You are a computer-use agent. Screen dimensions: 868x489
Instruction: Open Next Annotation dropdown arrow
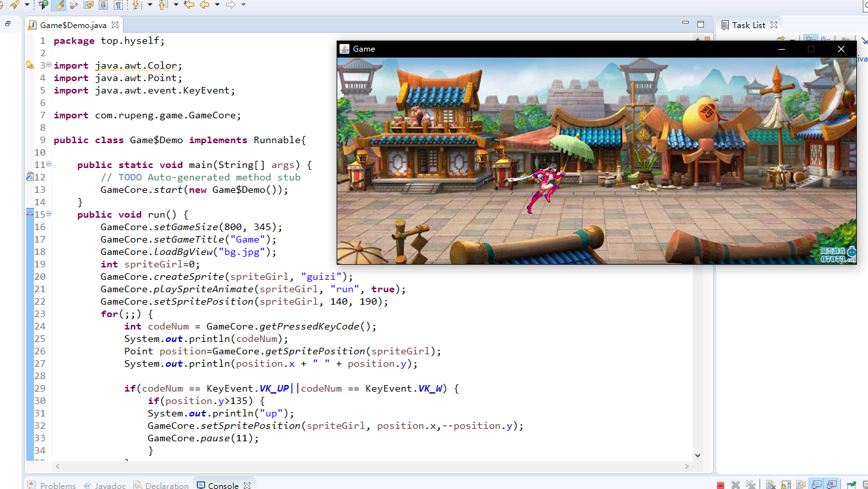point(150,5)
